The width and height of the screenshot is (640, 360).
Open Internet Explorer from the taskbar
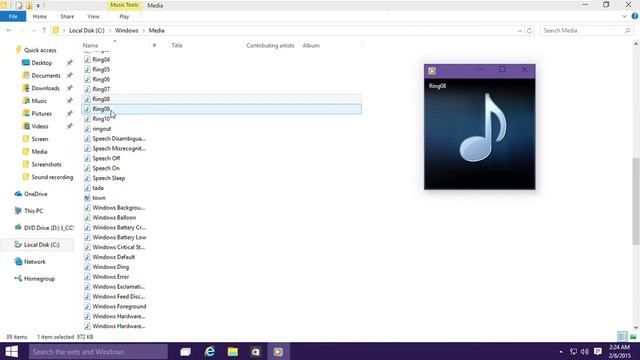pyautogui.click(x=210, y=351)
